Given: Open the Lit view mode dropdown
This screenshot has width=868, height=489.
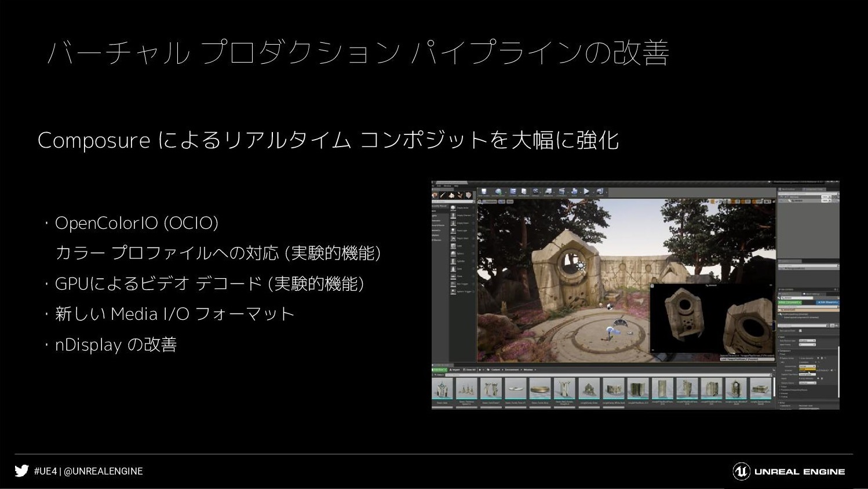Looking at the screenshot, I should tap(502, 202).
